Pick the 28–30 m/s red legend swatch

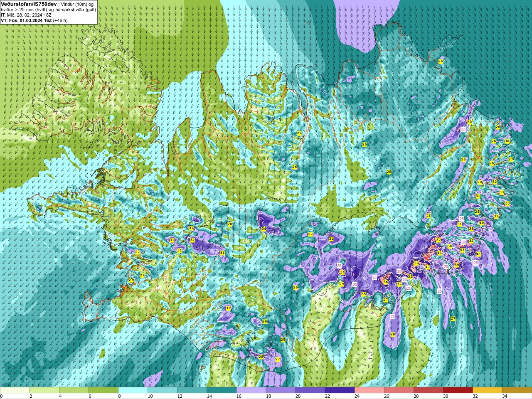pyautogui.click(x=428, y=390)
